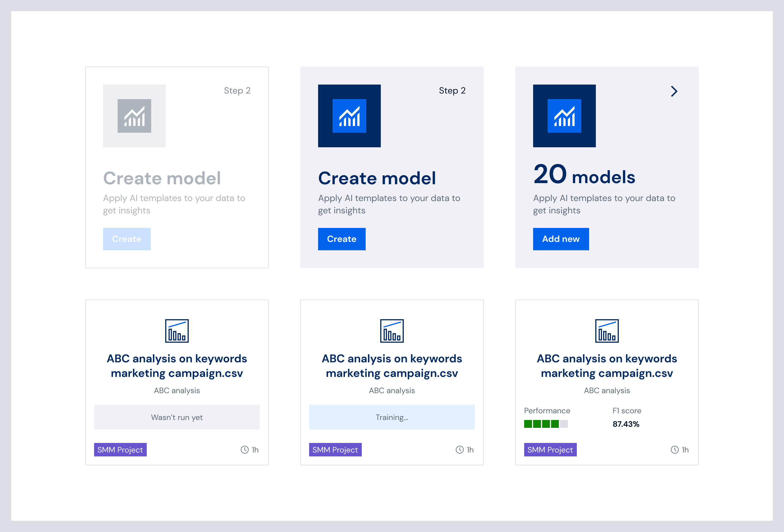This screenshot has height=532, width=784.
Task: Click the active blue Create button
Action: coord(342,239)
